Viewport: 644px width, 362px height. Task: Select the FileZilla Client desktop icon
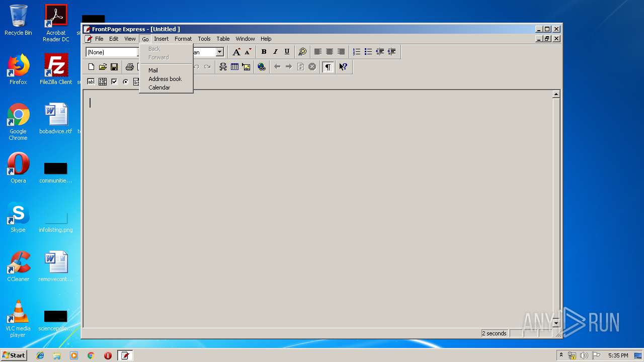56,69
